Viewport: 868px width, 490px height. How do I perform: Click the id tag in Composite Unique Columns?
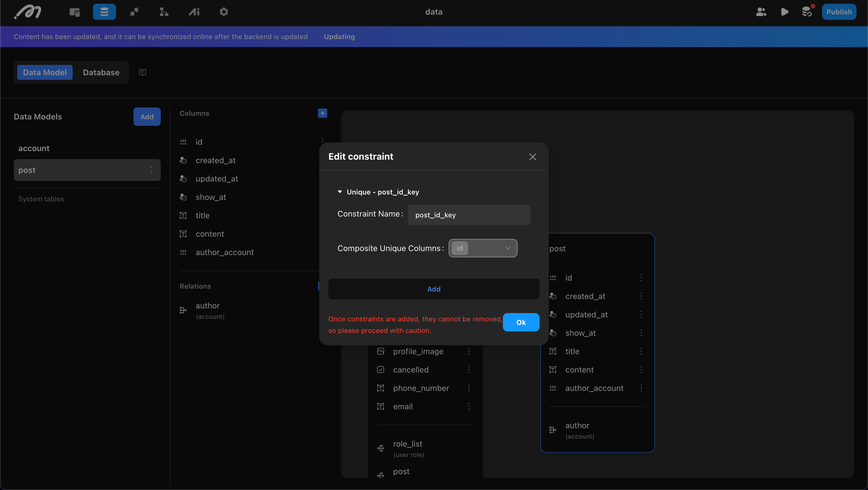coord(460,248)
